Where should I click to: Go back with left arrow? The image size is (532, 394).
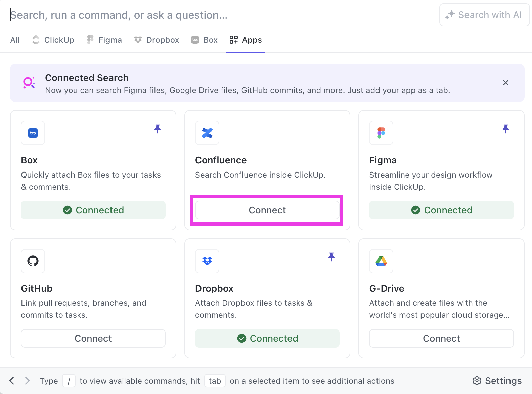(x=12, y=381)
